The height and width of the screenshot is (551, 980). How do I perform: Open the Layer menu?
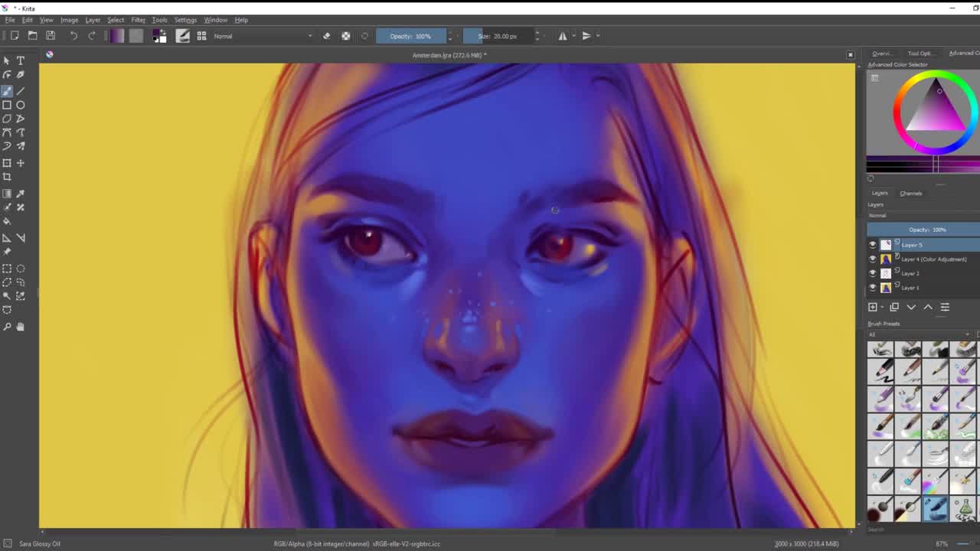pos(93,20)
